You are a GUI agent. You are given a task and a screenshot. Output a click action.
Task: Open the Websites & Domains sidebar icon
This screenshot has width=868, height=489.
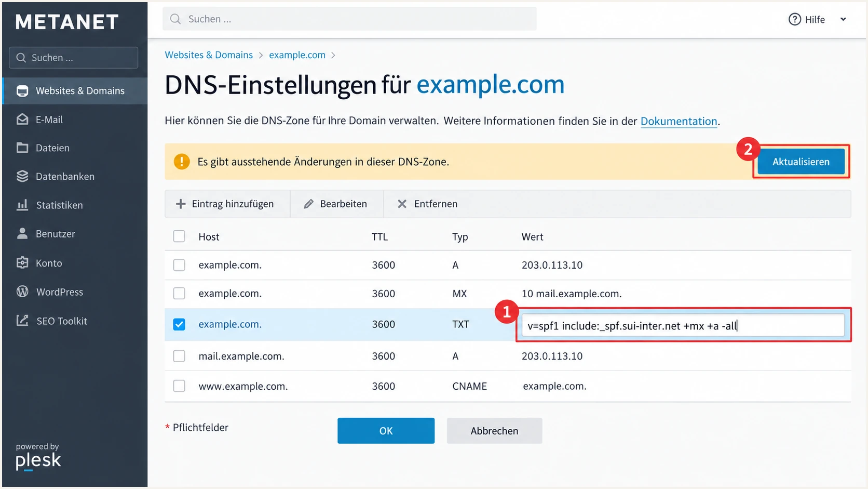[x=22, y=91]
